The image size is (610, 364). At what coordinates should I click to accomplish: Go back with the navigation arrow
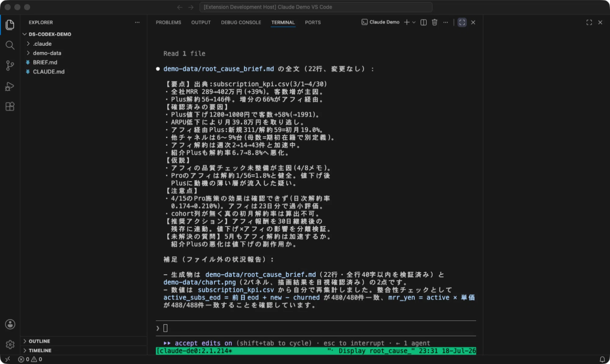[x=180, y=7]
